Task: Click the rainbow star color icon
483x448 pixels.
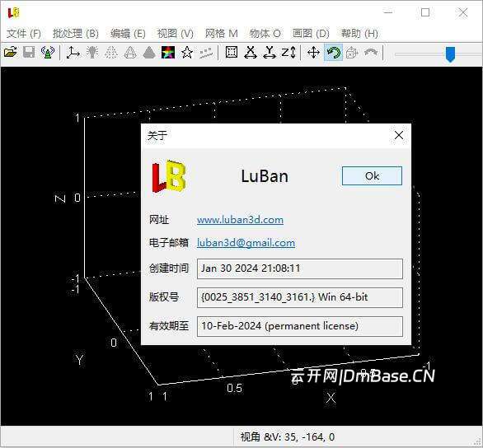Action: pos(168,53)
